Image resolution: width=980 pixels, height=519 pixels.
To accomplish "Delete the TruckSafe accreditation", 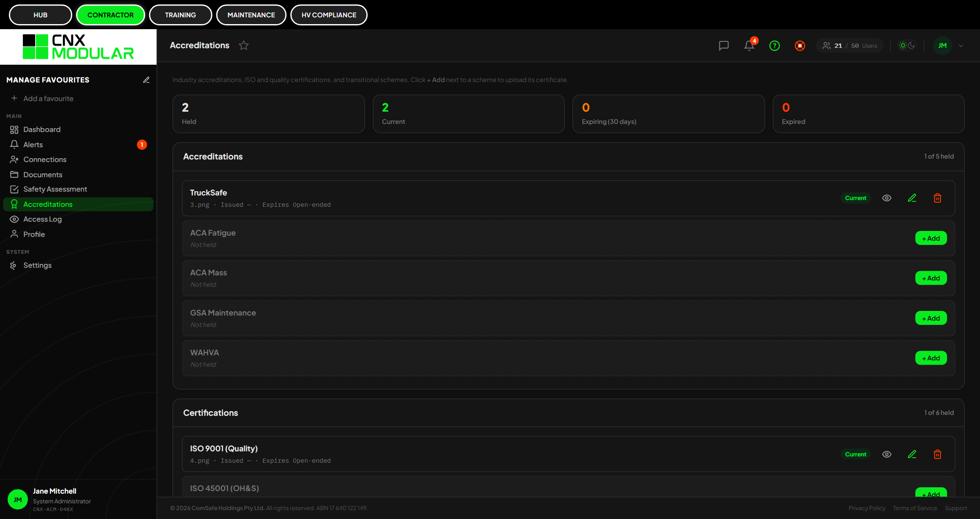I will (937, 198).
